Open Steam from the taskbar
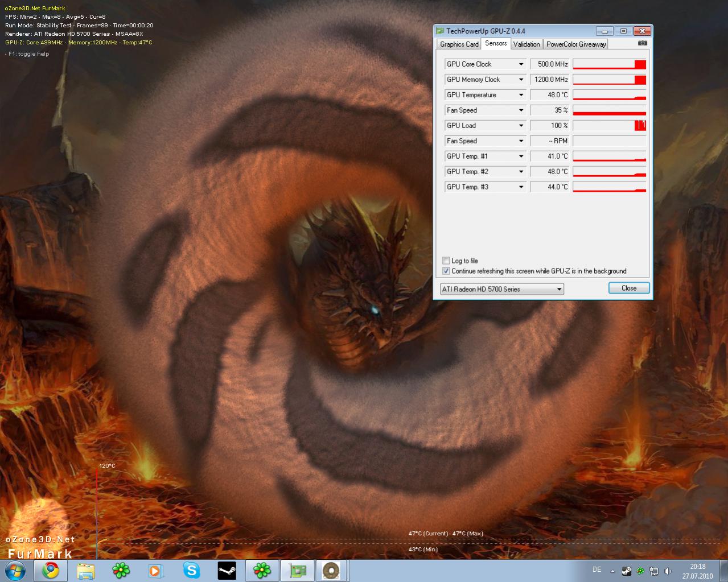This screenshot has width=728, height=582. point(227,571)
